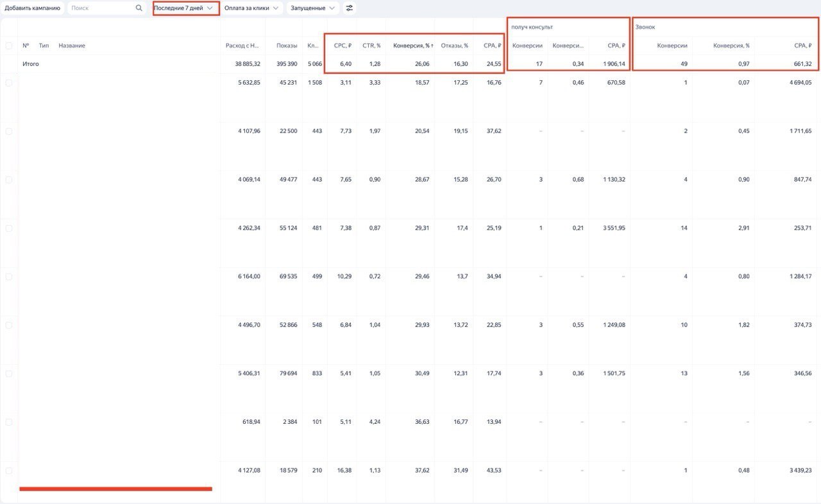
Task: Check the row with expense 5 632,85
Action: pyautogui.click(x=9, y=83)
